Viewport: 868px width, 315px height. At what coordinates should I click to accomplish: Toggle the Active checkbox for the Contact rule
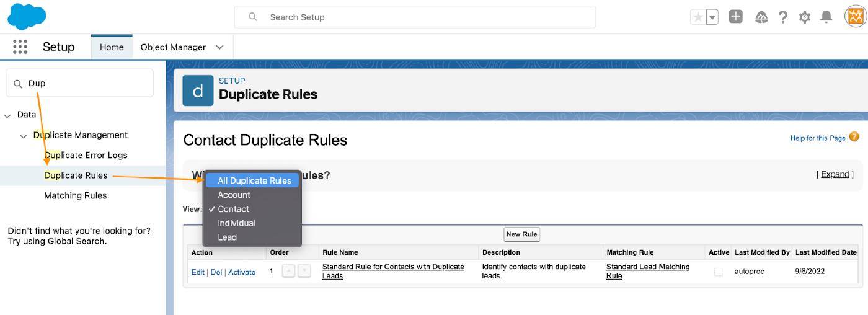pyautogui.click(x=718, y=272)
